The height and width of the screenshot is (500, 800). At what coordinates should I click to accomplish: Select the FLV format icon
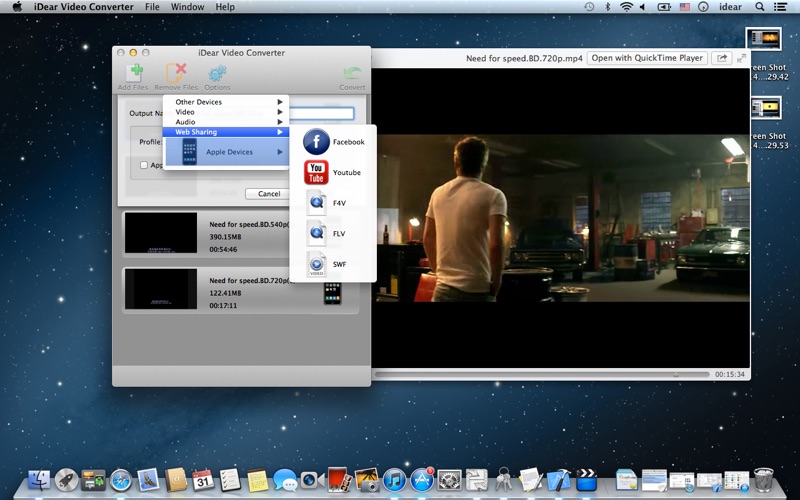point(316,233)
